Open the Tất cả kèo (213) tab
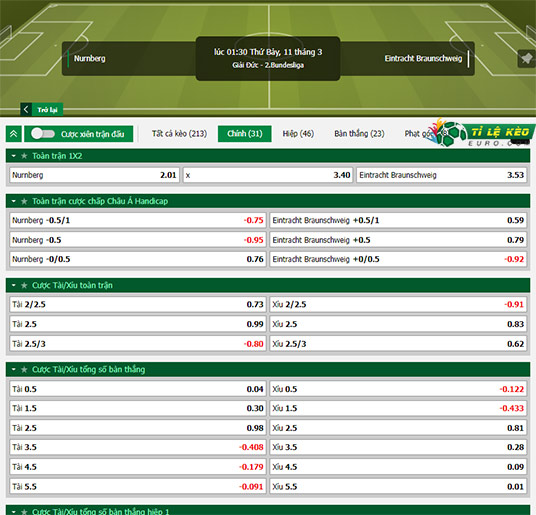 point(179,134)
